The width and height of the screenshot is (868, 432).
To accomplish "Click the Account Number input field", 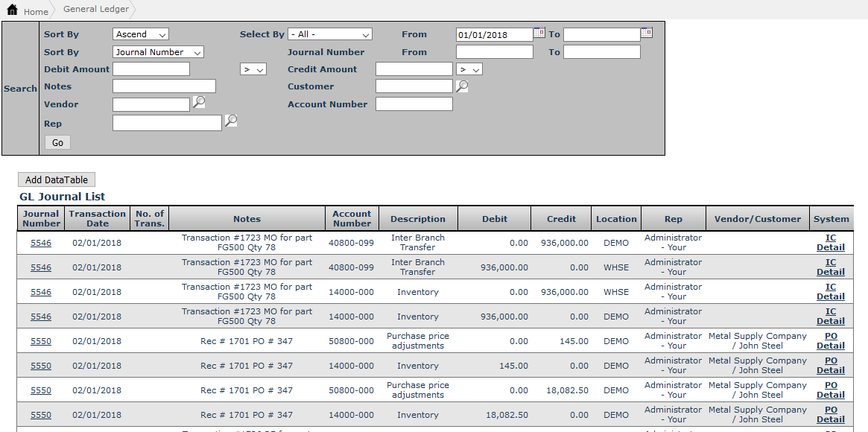I will click(x=414, y=104).
